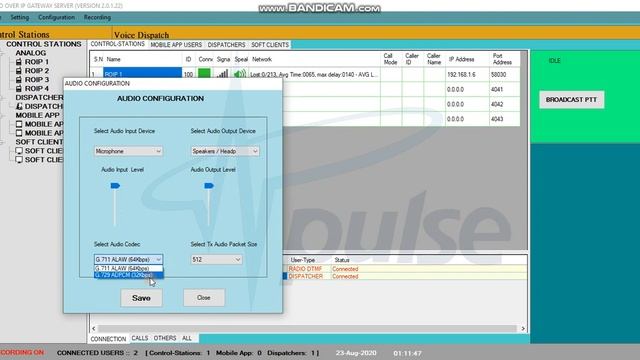
Task: Click the Audio Output Level slider thumb
Action: 209,186
